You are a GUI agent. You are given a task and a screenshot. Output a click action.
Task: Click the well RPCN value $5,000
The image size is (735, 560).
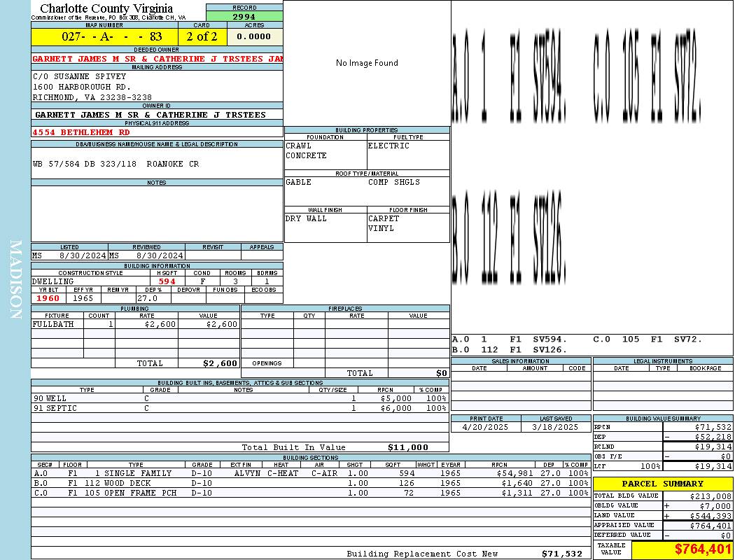[x=396, y=399]
